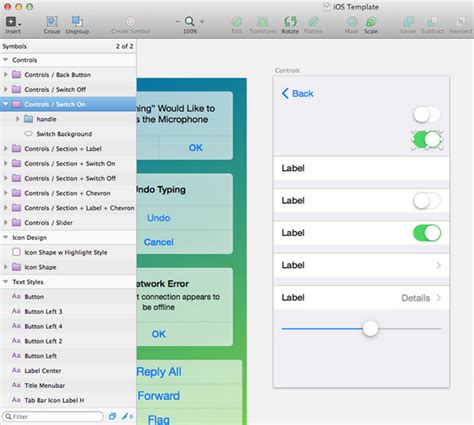Click the Create Symbol toolbar icon
Image resolution: width=474 pixels, height=425 pixels.
coord(130,22)
